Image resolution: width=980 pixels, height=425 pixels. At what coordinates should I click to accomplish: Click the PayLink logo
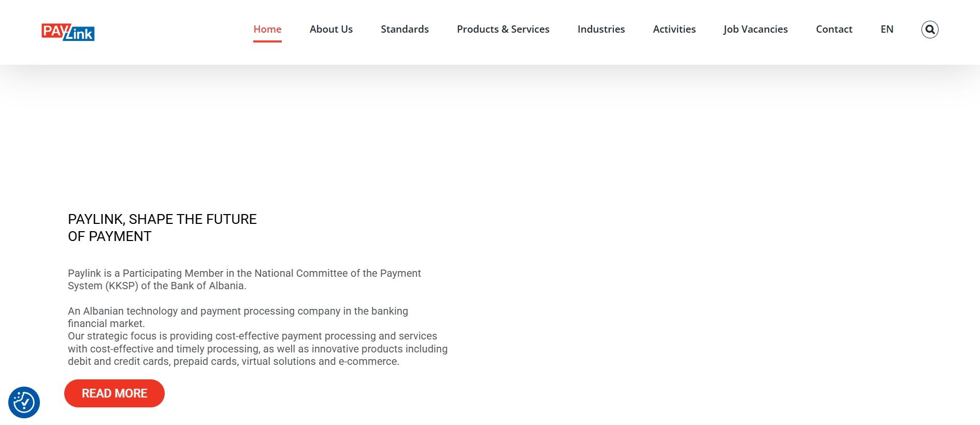[68, 32]
